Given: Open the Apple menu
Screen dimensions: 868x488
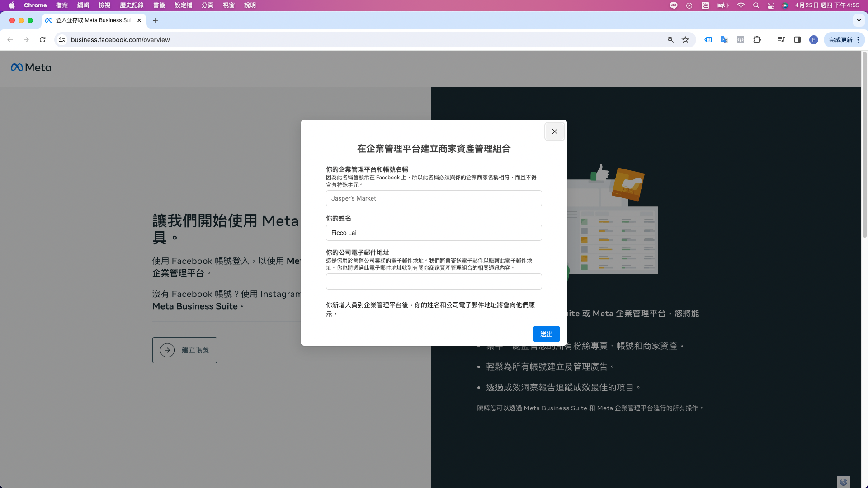Looking at the screenshot, I should (x=12, y=5).
